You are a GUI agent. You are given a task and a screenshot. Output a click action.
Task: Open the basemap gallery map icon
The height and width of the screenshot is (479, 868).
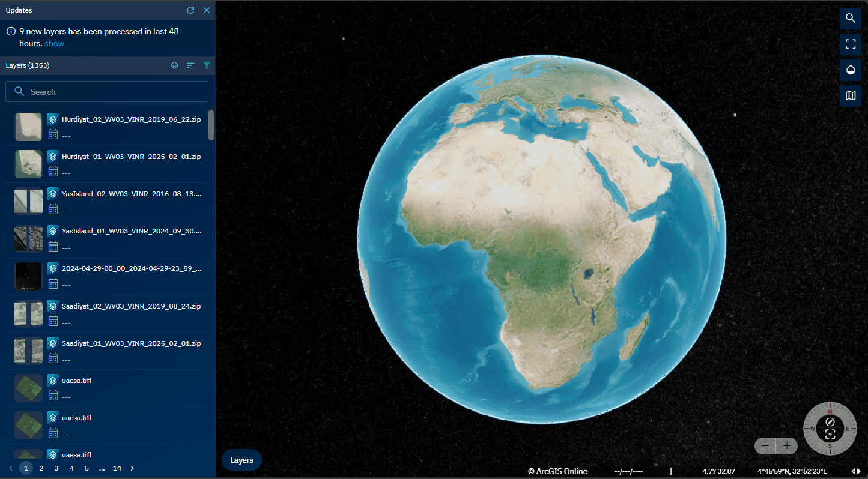tap(850, 95)
